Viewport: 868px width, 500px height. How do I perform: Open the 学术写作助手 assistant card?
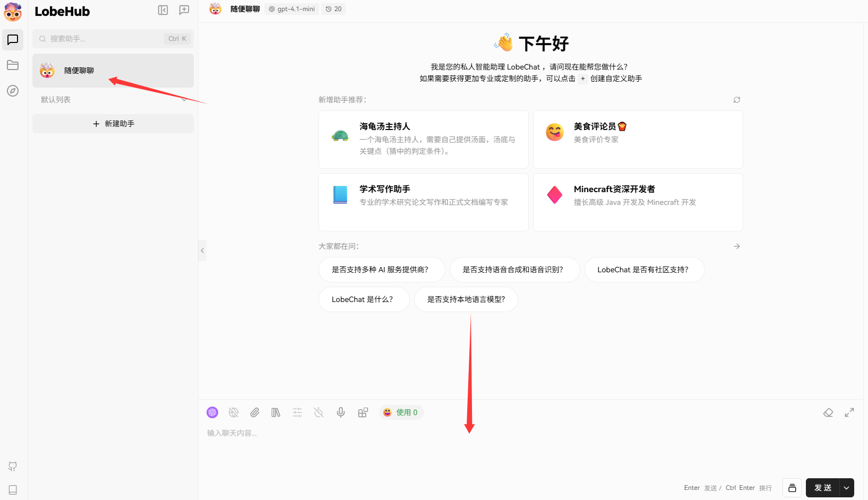(424, 202)
